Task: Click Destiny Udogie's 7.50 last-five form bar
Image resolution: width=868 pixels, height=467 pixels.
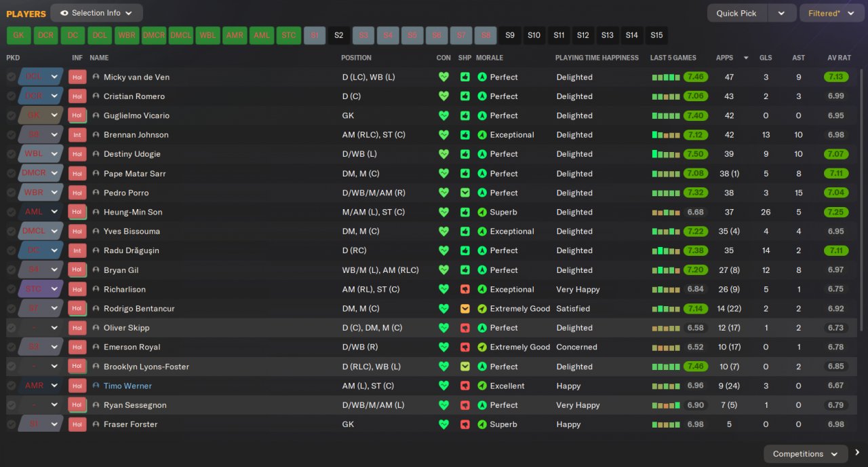Action: point(667,154)
